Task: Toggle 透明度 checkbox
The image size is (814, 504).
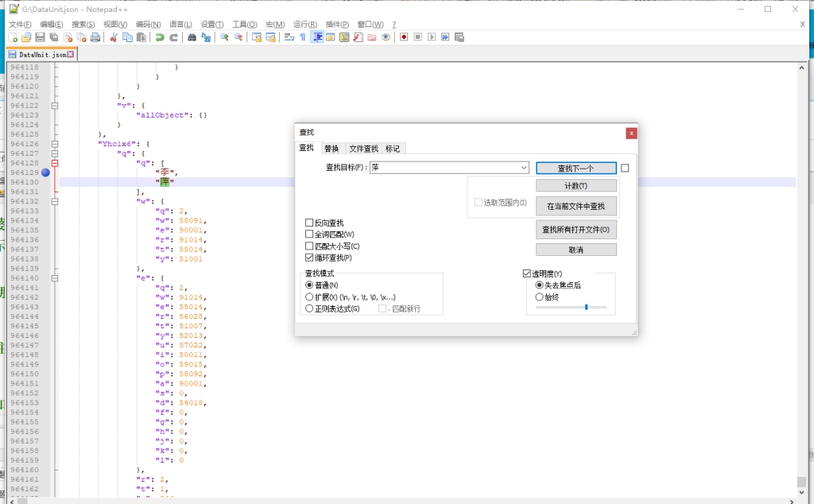Action: click(x=527, y=273)
